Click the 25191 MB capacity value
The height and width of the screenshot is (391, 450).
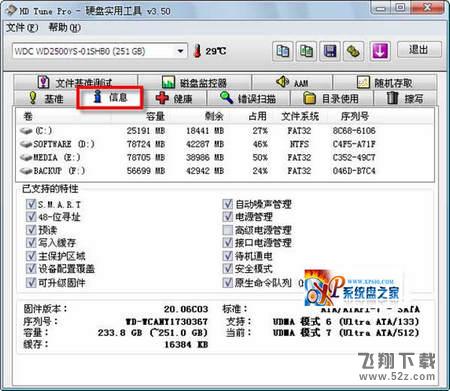[x=146, y=131]
